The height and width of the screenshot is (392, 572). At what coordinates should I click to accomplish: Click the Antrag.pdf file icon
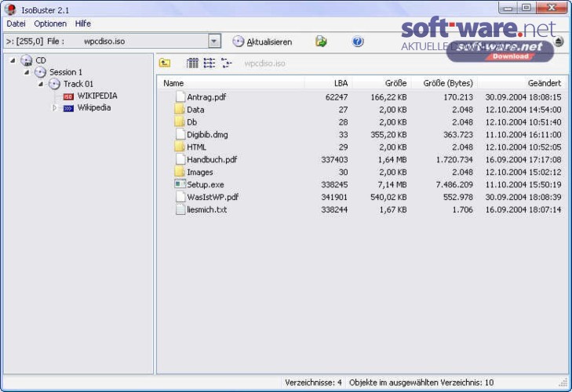[x=180, y=96]
